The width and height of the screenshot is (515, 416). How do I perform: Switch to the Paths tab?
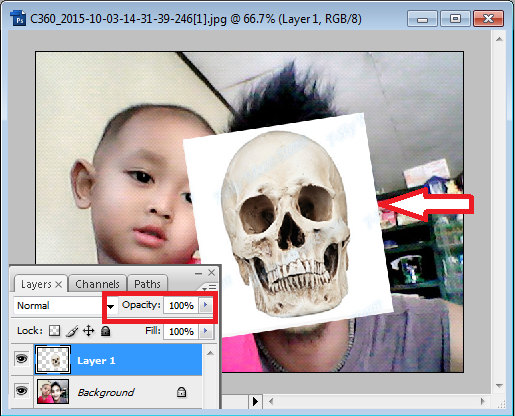point(147,284)
